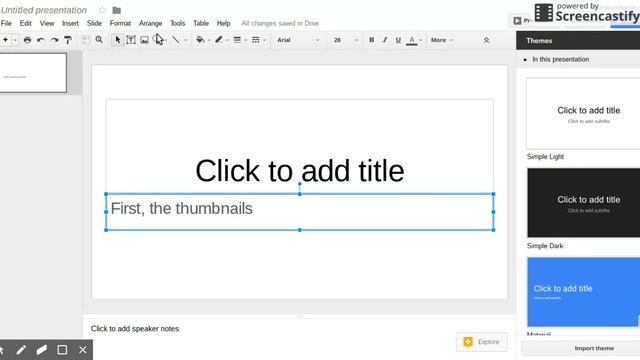Select slide 1 thumbnail in filmstrip
Image resolution: width=640 pixels, height=360 pixels.
click(33, 73)
